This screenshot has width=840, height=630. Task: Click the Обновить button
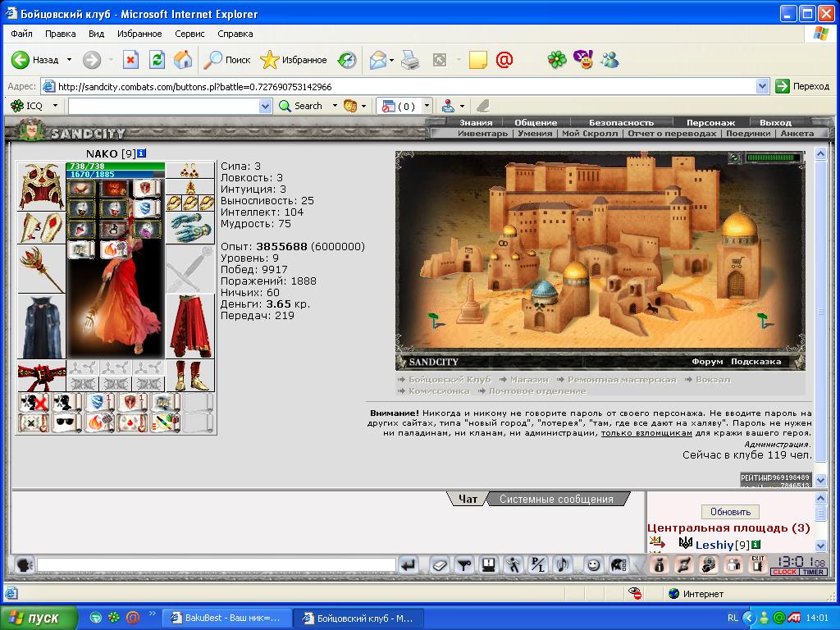pyautogui.click(x=730, y=512)
